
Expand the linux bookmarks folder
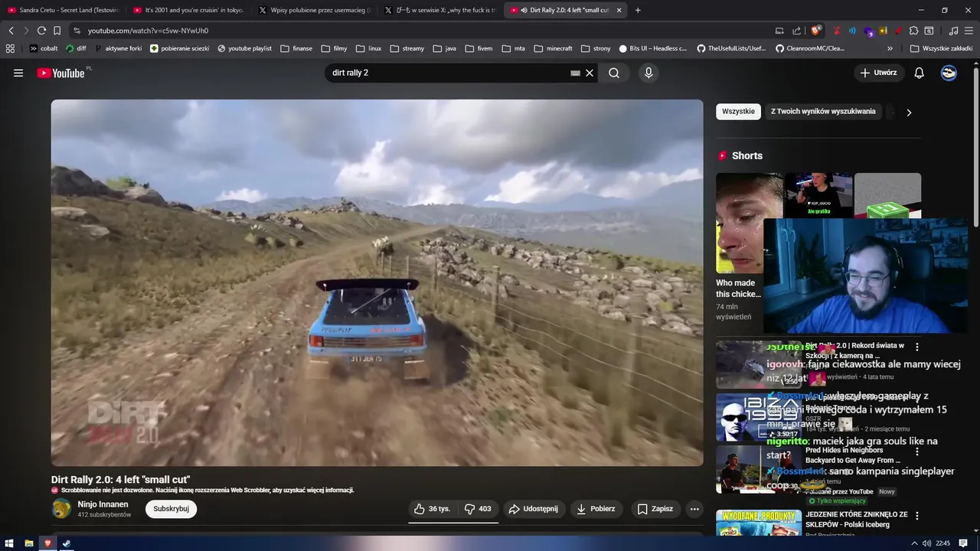click(x=368, y=48)
